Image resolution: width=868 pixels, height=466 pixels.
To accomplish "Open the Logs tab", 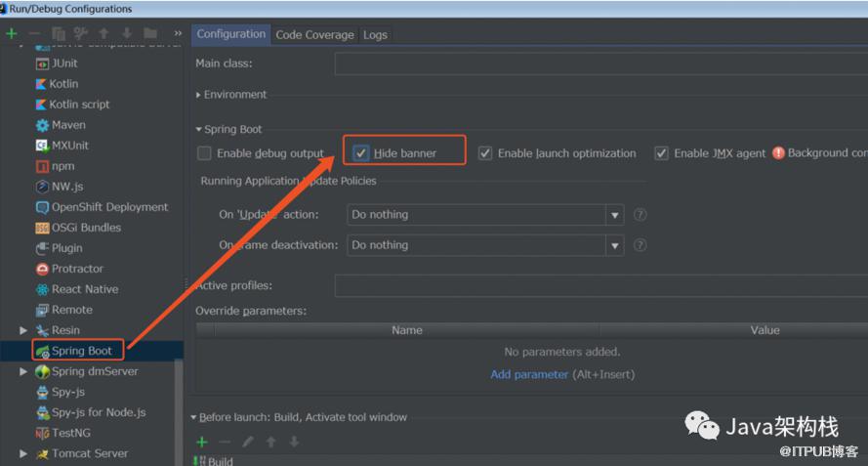I will click(375, 35).
